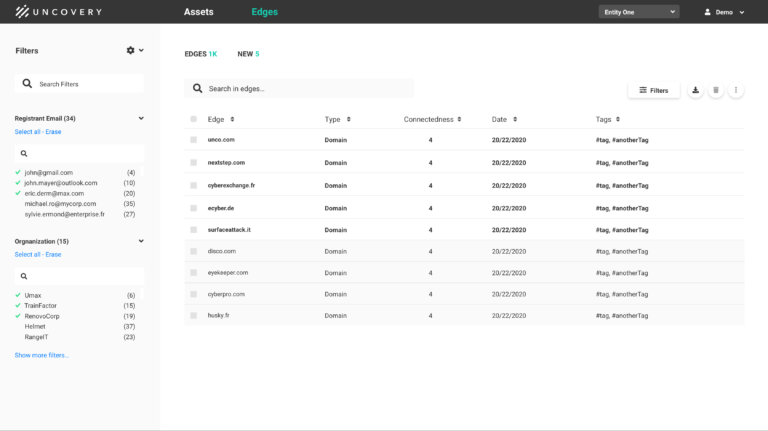Click the RenovoCorp organization entry

tap(42, 316)
